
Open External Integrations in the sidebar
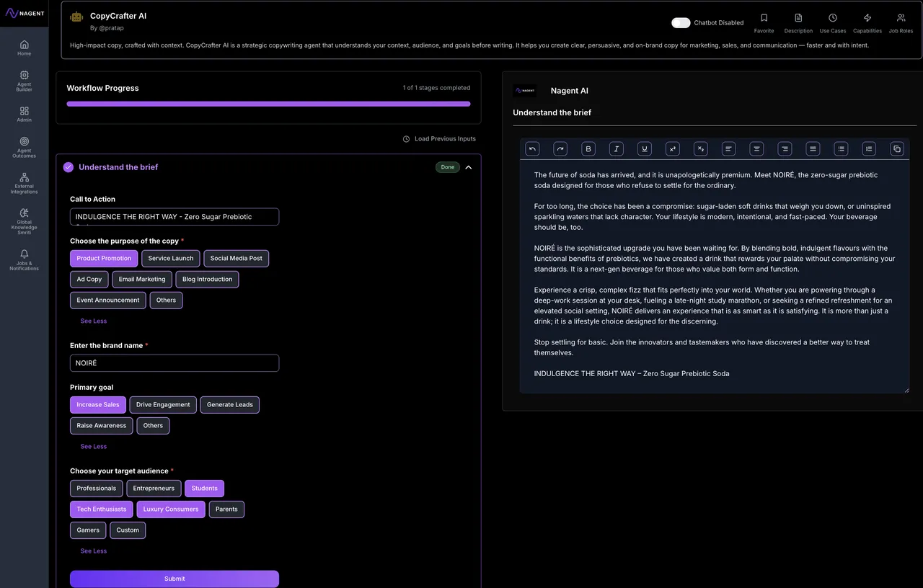(24, 183)
